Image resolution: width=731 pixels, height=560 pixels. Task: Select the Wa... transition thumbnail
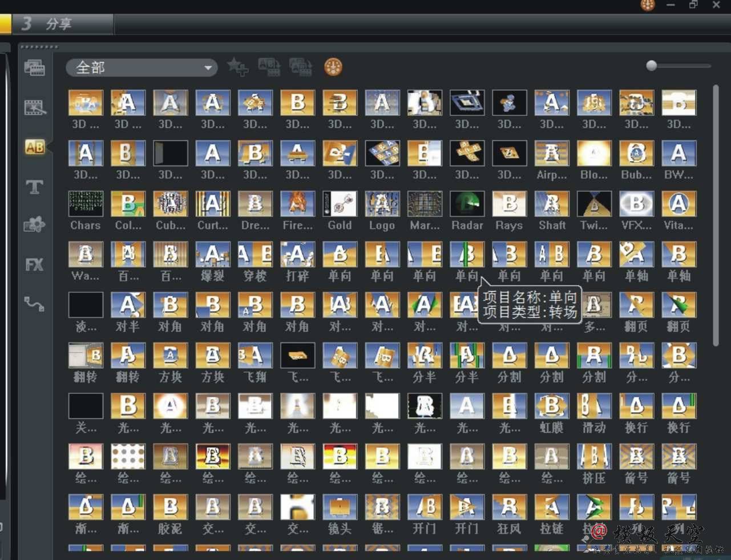[x=86, y=255]
